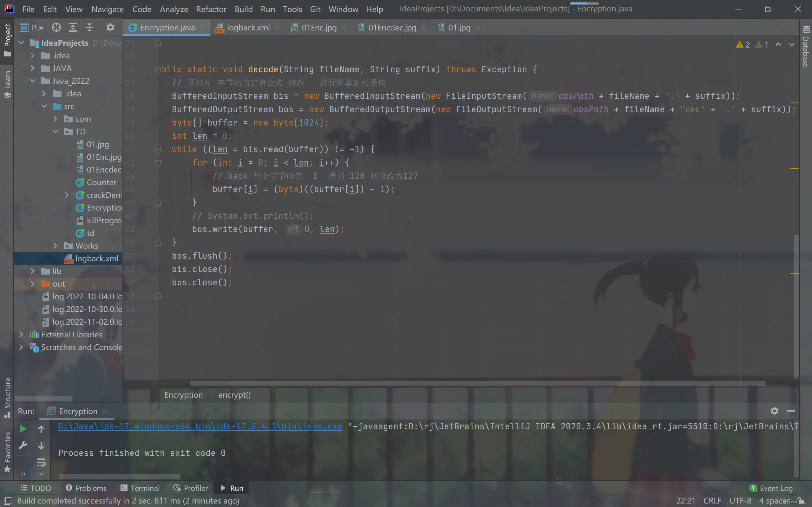Collapse the TD folder in project tree
Image resolution: width=812 pixels, height=507 pixels.
point(56,132)
